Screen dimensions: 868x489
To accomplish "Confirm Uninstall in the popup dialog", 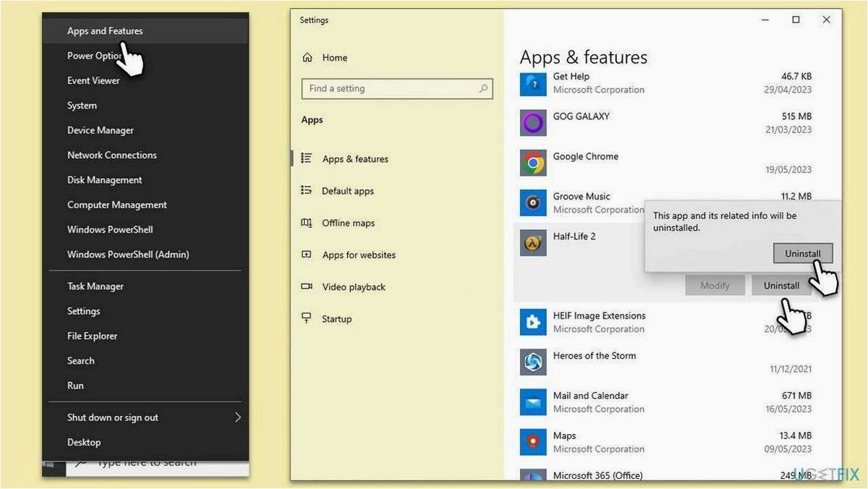I will [x=803, y=254].
